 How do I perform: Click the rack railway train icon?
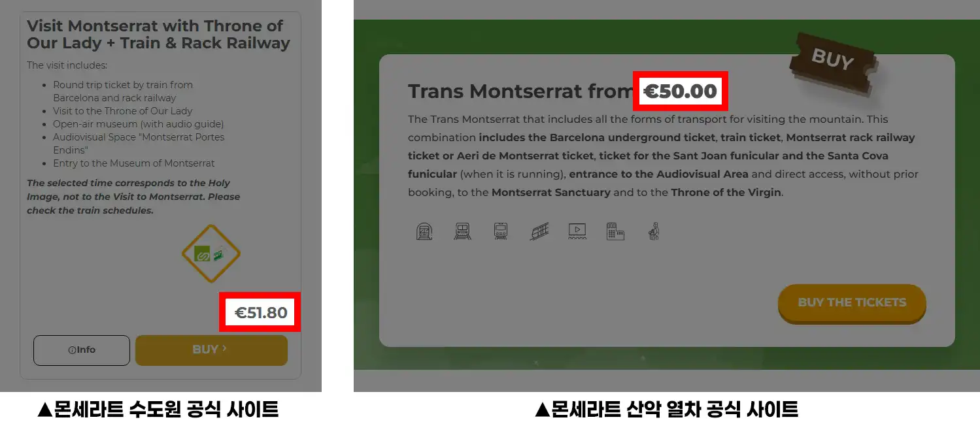click(501, 231)
